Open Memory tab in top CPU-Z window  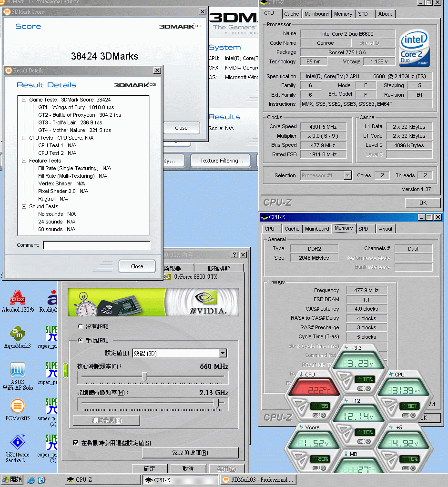click(x=343, y=14)
